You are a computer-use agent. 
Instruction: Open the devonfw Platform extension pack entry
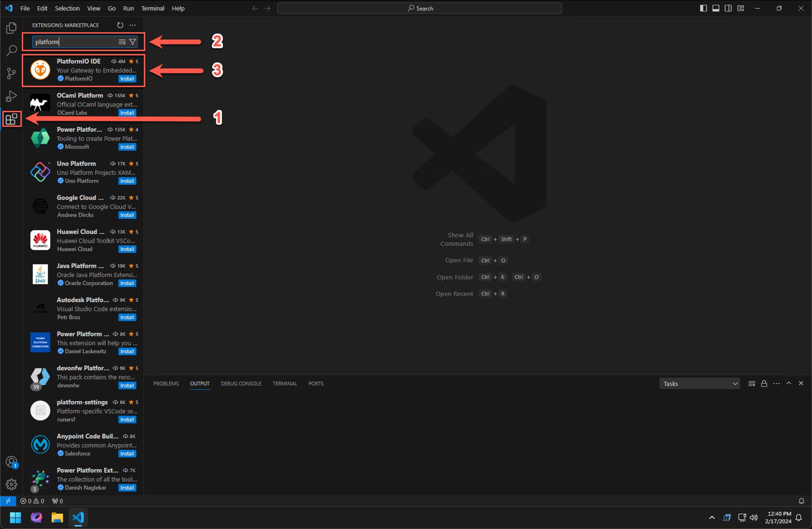coord(83,377)
